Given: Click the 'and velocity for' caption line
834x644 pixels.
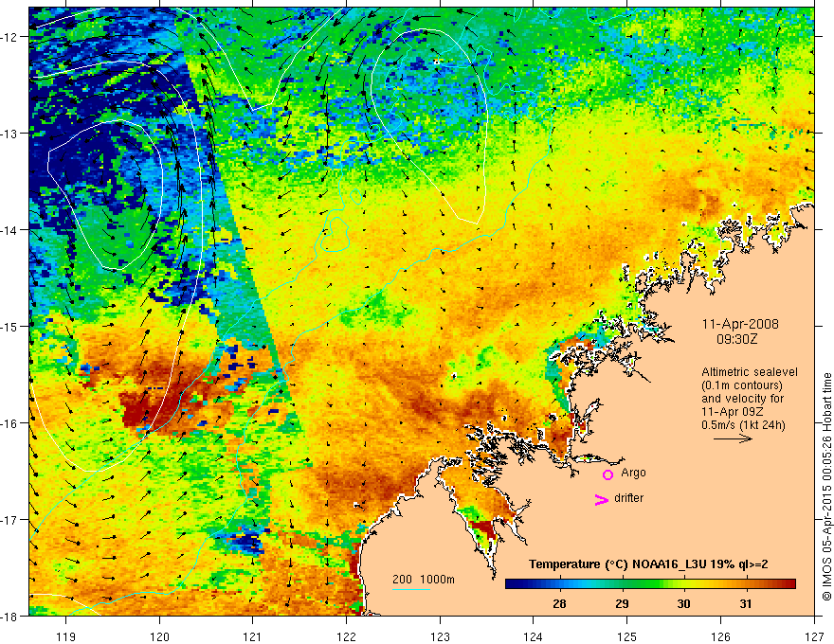Looking at the screenshot, I should 742,398.
